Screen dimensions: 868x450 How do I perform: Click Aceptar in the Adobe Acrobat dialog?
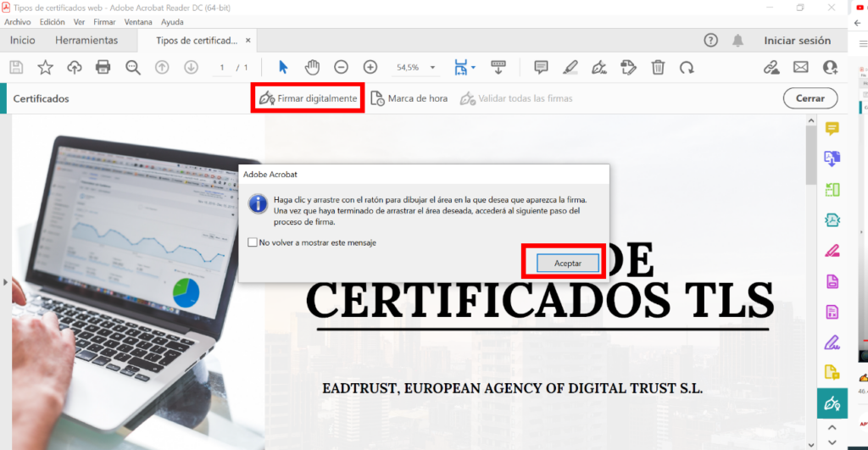pyautogui.click(x=567, y=264)
